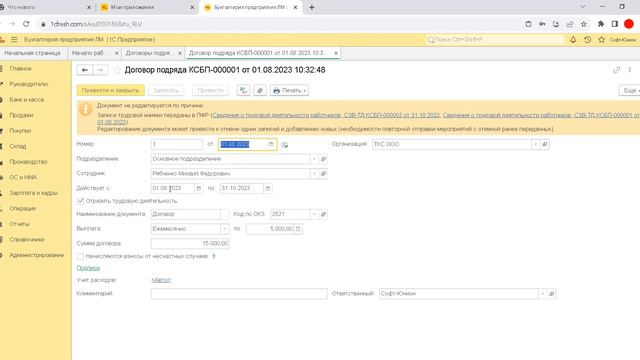Click the posted status icon next to date
The height and width of the screenshot is (360, 640).
[284, 144]
